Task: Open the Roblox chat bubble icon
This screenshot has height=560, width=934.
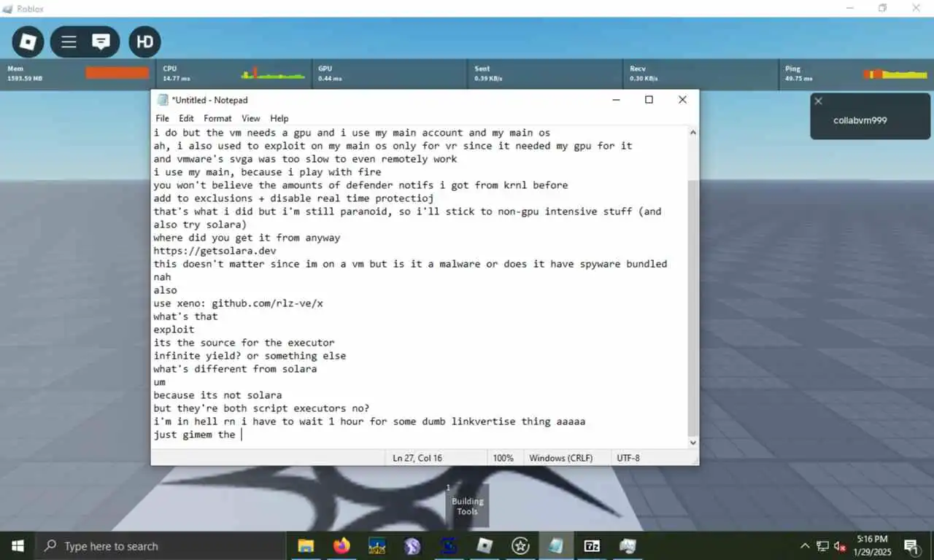Action: tap(101, 42)
